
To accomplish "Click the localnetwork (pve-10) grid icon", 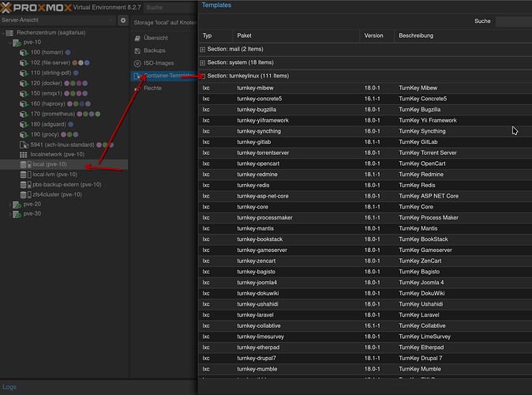I will pos(23,155).
